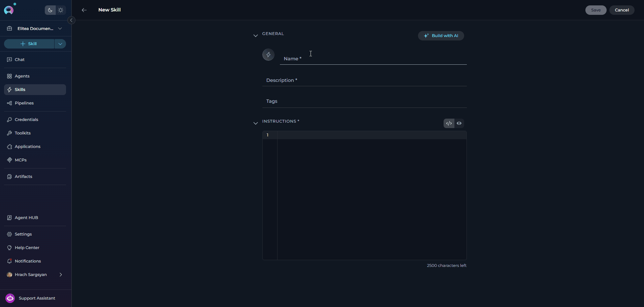Open Toolkits in sidebar
The width and height of the screenshot is (644, 307).
coord(35,133)
